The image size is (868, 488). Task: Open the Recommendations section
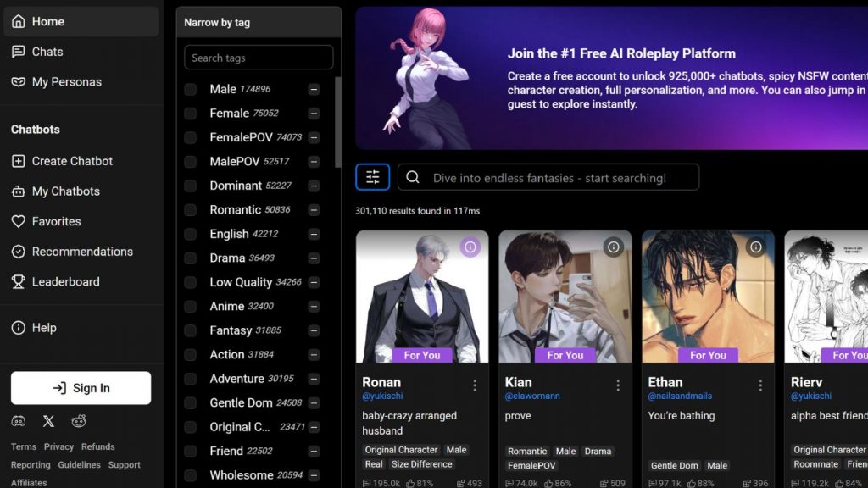(x=81, y=252)
